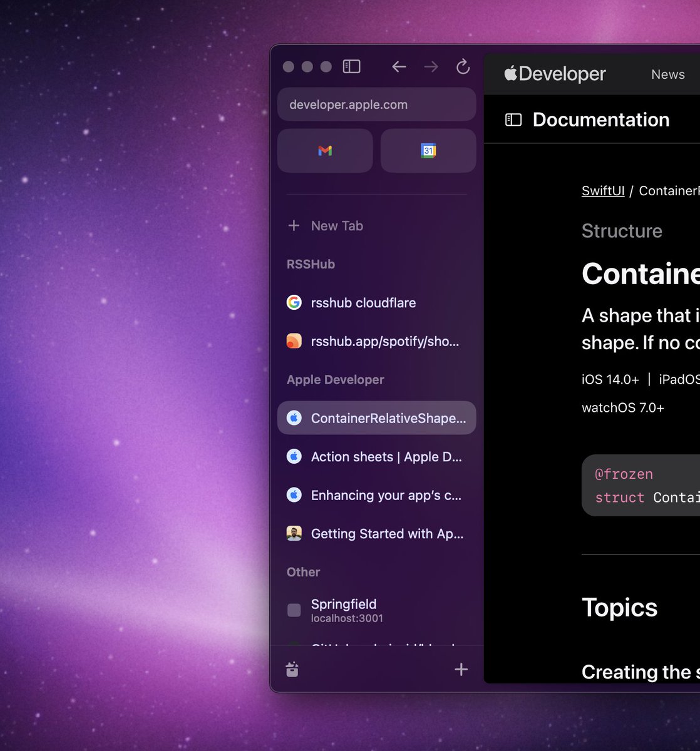Open the News navigation link
The image size is (700, 751).
[x=667, y=74]
